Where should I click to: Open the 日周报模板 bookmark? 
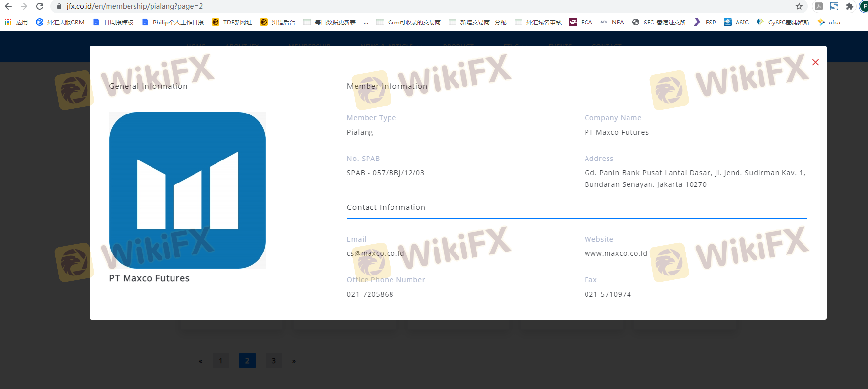point(113,22)
